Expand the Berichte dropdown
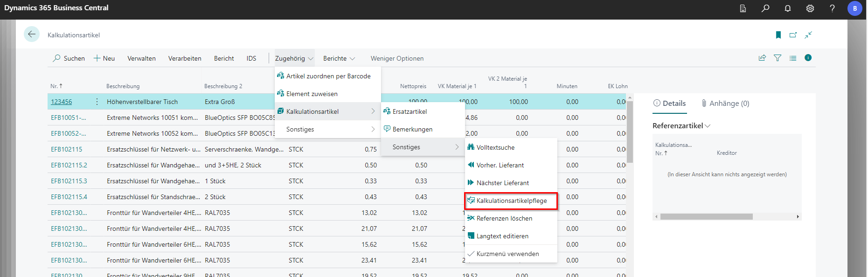 [x=339, y=58]
